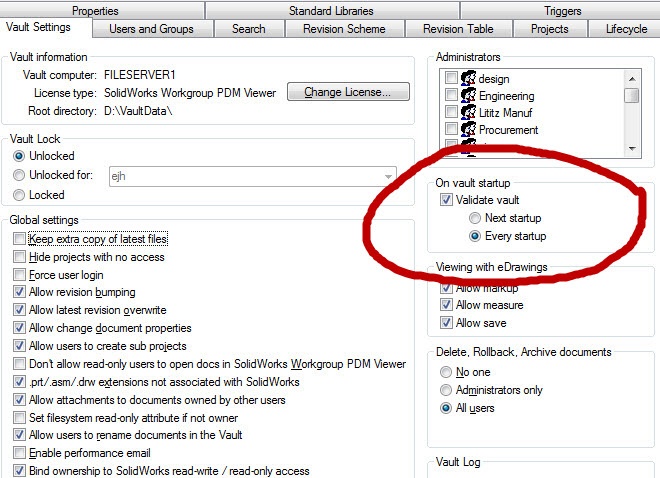Click the D:\VaultData\ root directory text
The width and height of the screenshot is (660, 478).
(x=138, y=111)
